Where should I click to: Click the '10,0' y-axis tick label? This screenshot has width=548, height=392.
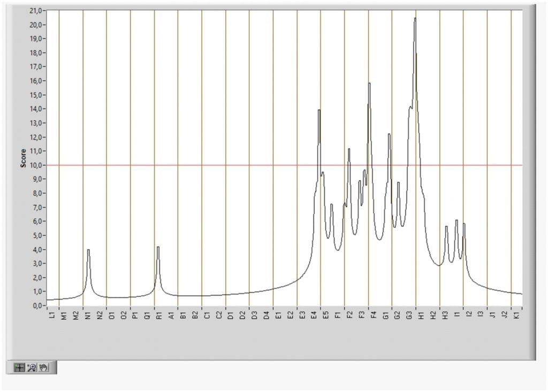[x=36, y=165]
